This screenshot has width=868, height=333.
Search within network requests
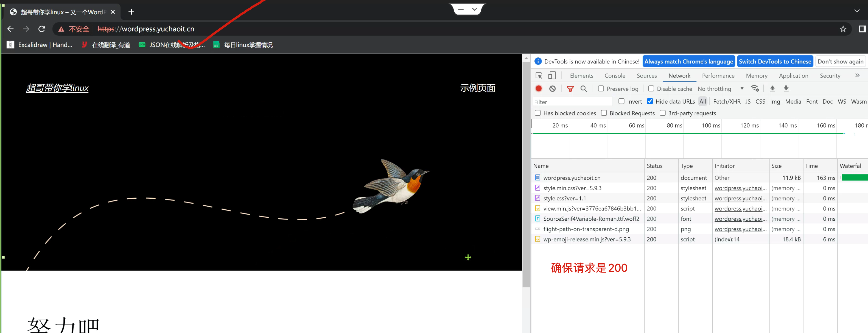point(584,88)
